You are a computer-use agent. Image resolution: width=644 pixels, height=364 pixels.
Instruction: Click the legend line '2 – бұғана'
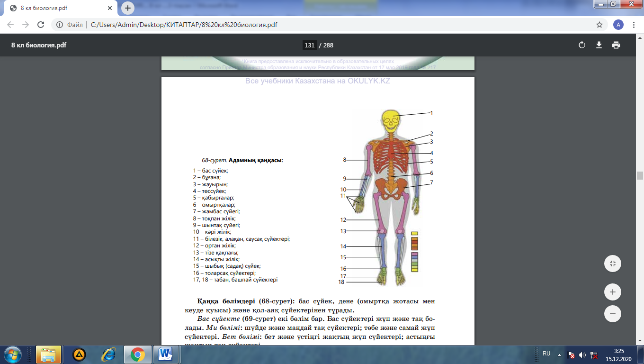tap(207, 177)
